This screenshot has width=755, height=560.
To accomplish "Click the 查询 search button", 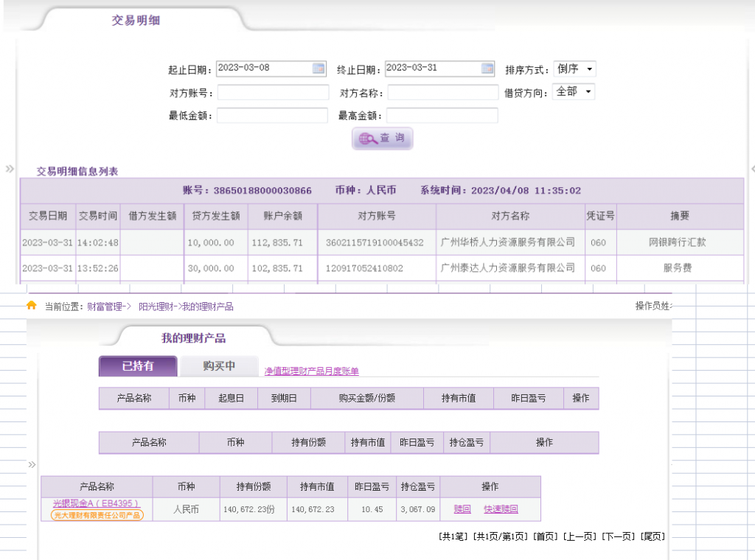I will (383, 139).
